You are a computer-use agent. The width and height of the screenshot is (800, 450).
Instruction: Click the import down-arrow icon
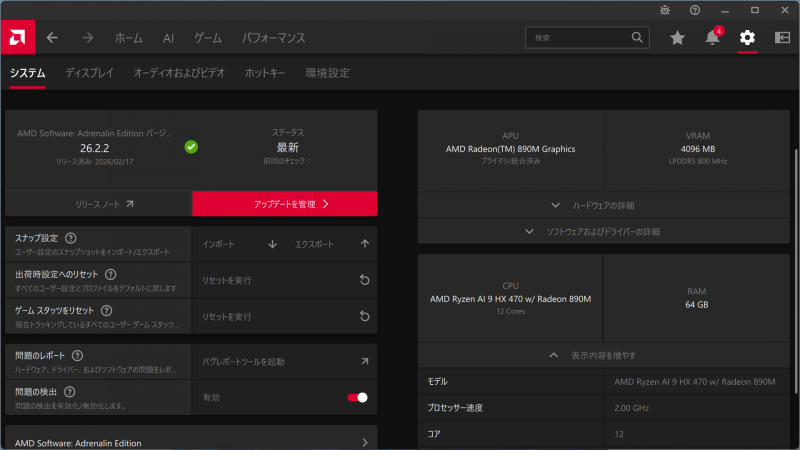(272, 244)
